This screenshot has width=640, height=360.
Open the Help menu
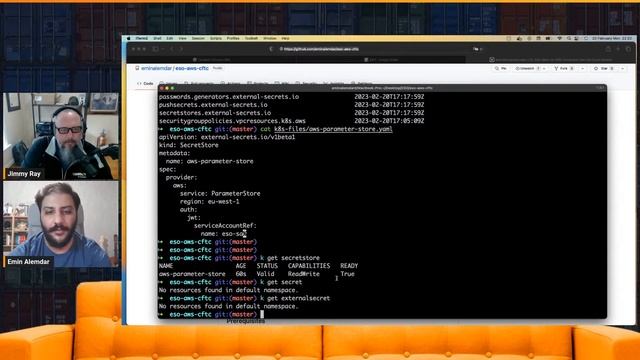click(285, 38)
